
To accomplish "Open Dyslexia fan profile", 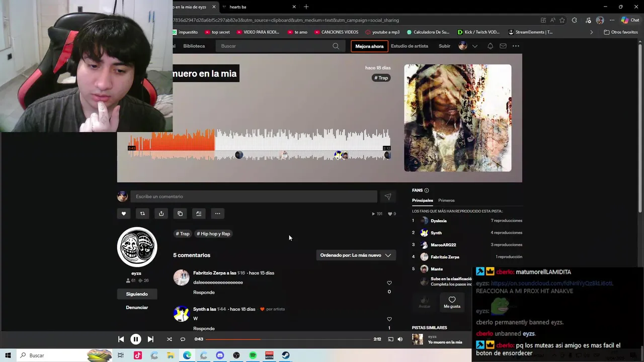I will click(439, 221).
